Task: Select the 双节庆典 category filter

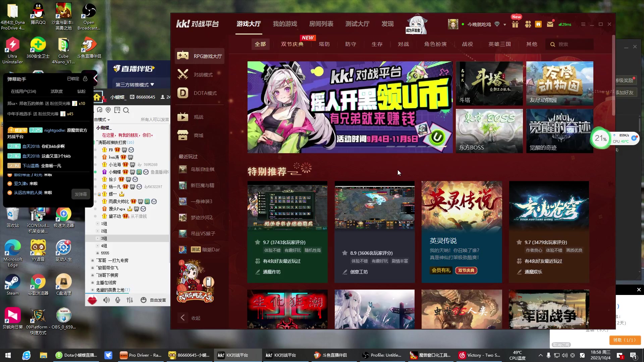Action: [x=292, y=44]
